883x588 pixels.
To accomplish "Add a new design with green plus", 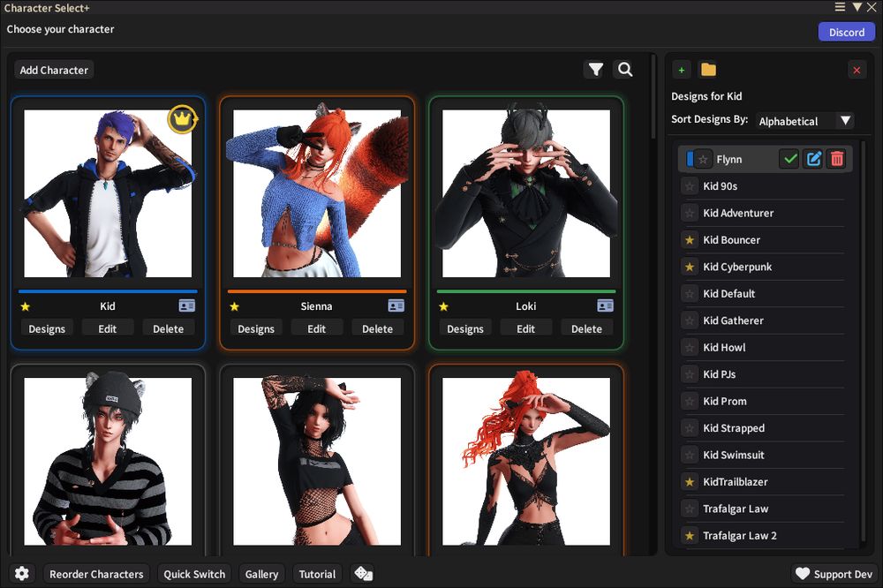I will pyautogui.click(x=682, y=70).
